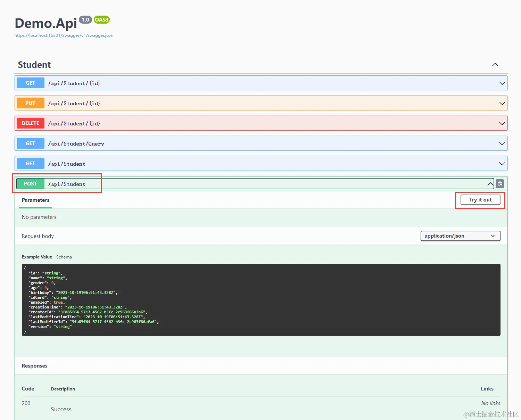The width and height of the screenshot is (521, 420).
Task: Copy POST /api/Student path to clipboard
Action: click(x=500, y=184)
